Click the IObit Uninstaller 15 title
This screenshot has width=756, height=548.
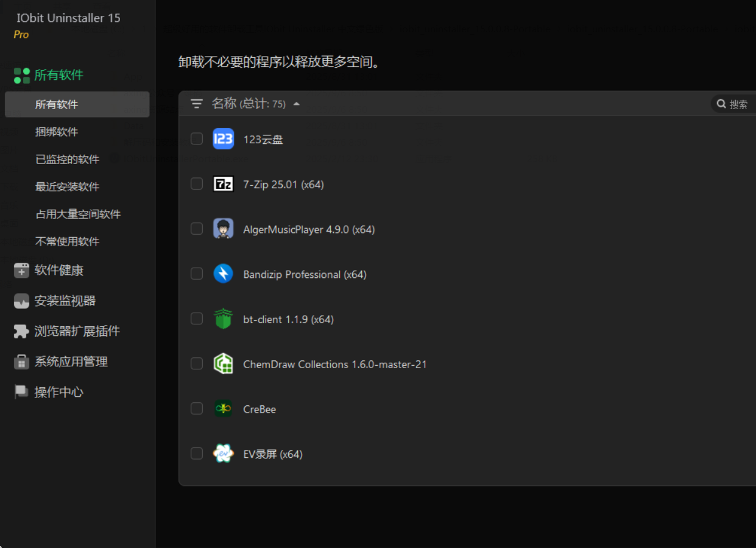click(x=68, y=18)
